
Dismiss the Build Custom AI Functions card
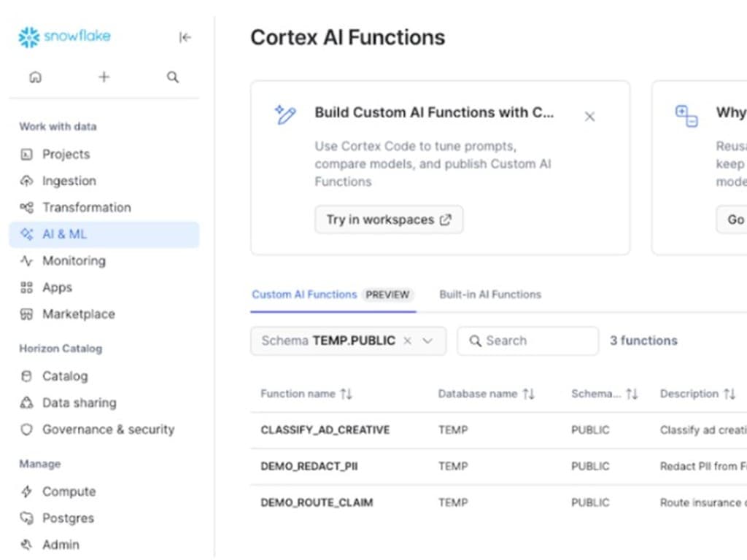tap(589, 116)
